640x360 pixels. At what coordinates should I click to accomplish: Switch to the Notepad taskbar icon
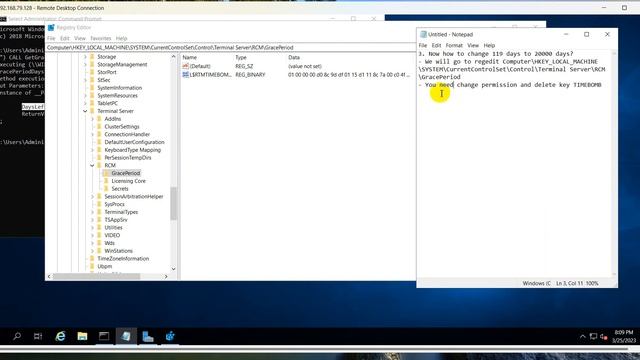[x=126, y=336]
